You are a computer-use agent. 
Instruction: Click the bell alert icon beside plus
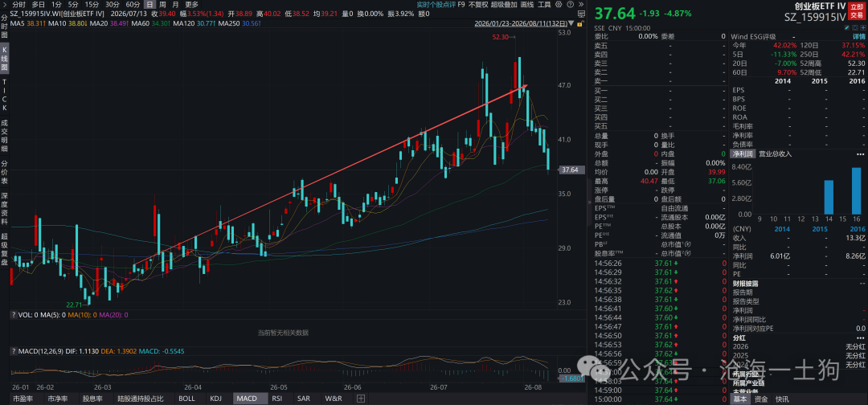point(855,27)
